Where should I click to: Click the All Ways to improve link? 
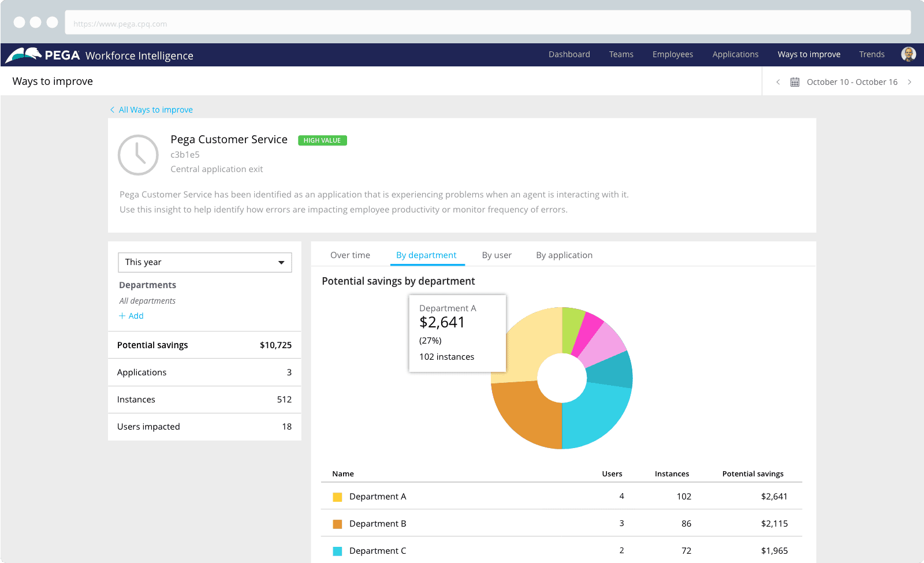(x=156, y=110)
